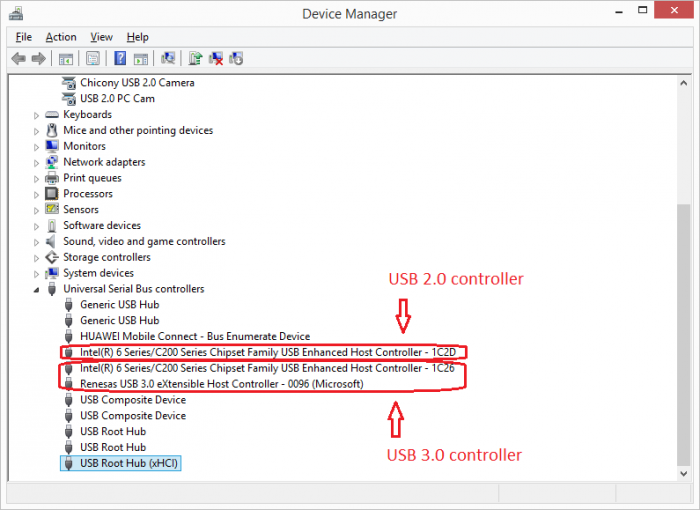The width and height of the screenshot is (700, 510).
Task: Select HUAWEI Mobile Connect Bus Enumerate Device
Action: coord(195,336)
